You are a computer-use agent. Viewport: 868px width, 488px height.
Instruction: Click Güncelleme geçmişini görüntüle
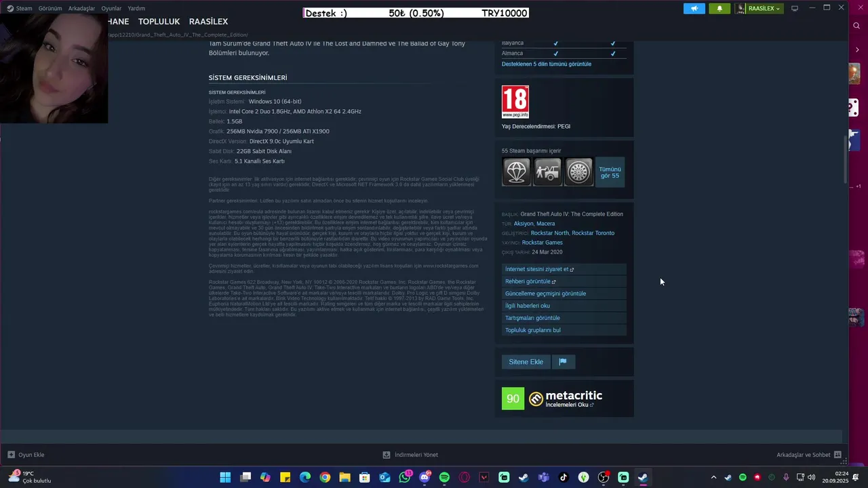tap(564, 293)
